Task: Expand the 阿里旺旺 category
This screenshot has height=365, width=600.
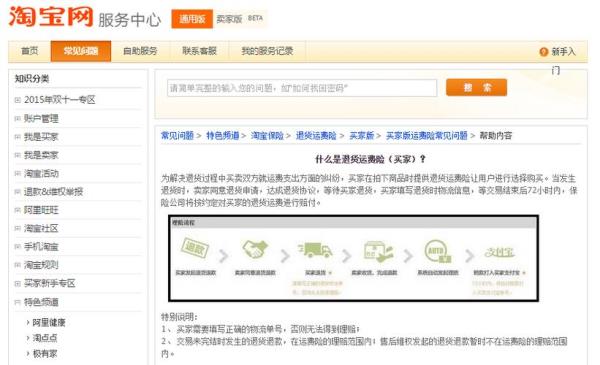Action: 17,210
